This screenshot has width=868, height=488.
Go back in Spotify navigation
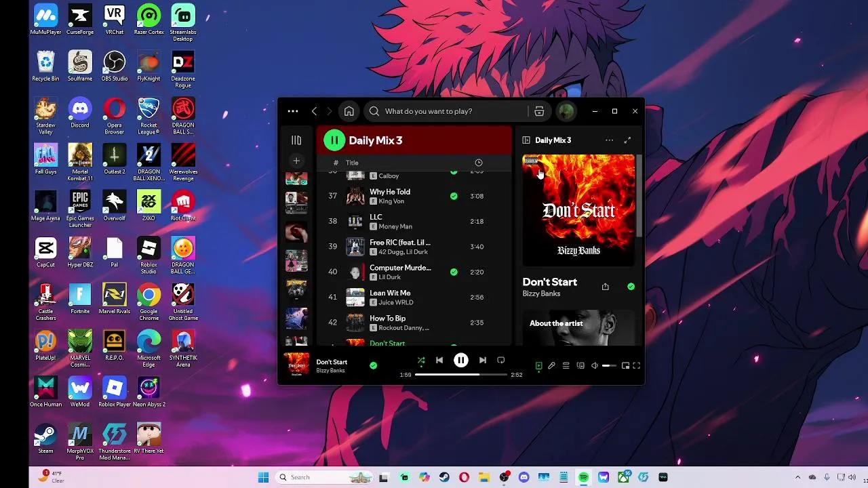pyautogui.click(x=314, y=111)
